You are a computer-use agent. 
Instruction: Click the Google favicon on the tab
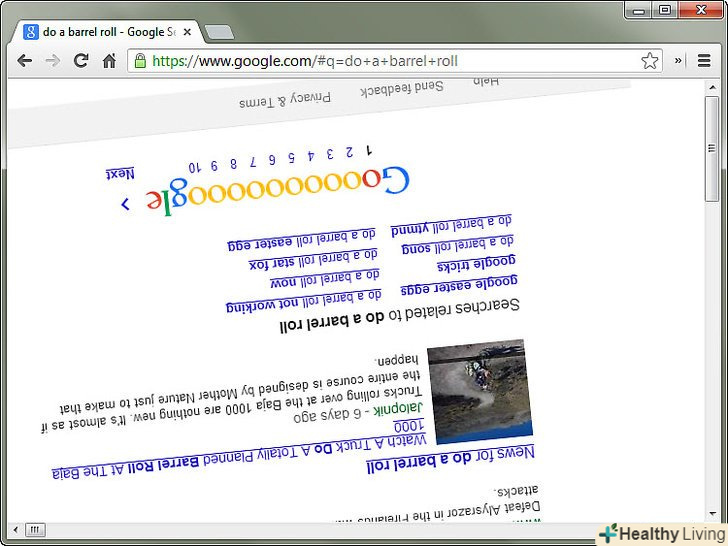point(31,32)
